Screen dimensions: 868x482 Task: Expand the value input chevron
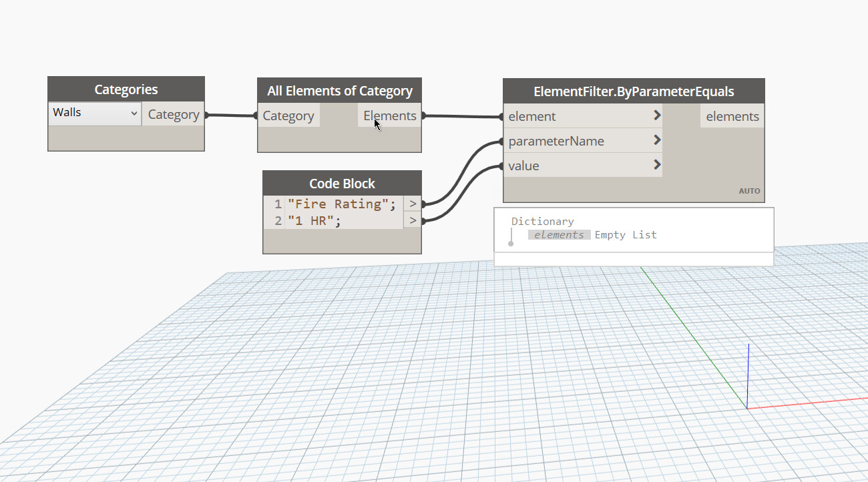coord(657,165)
